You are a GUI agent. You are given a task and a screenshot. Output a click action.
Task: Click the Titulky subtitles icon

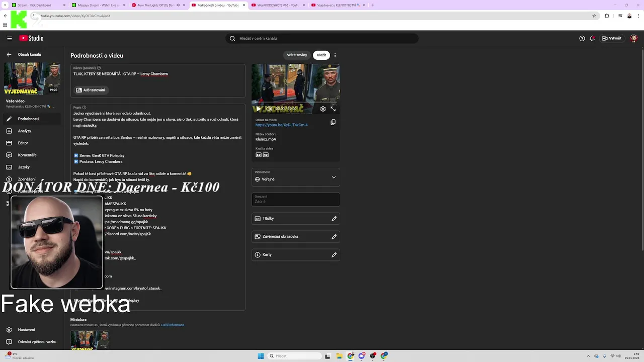point(258,219)
